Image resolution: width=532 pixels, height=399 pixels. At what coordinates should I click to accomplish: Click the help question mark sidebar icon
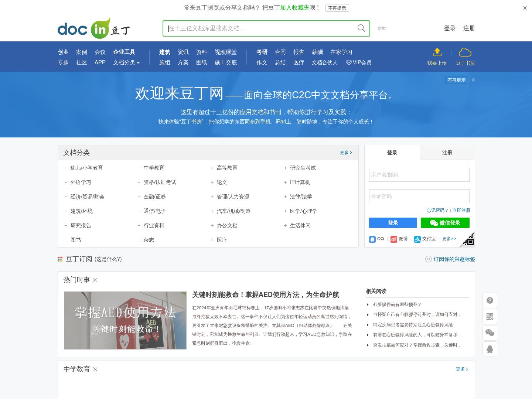(x=490, y=300)
